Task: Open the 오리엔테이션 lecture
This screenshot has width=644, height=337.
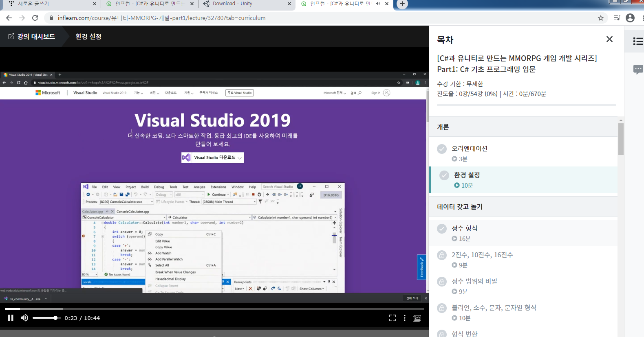Action: (x=523, y=153)
